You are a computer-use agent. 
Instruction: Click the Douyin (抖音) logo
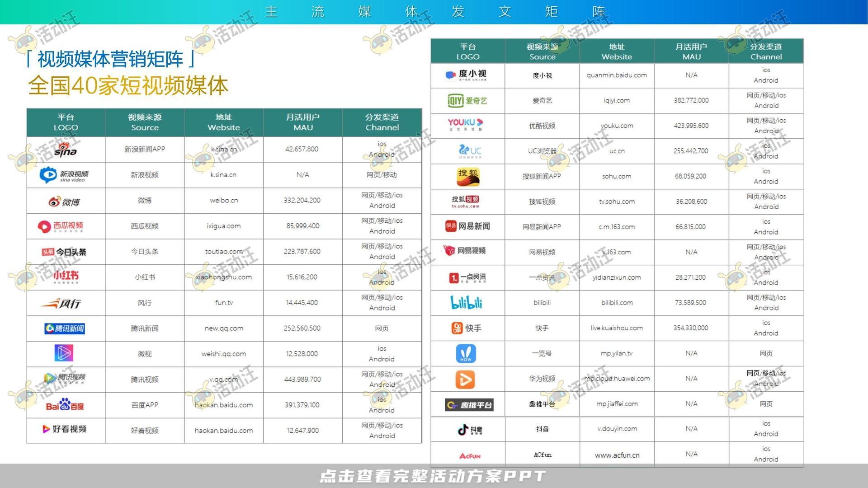(470, 429)
